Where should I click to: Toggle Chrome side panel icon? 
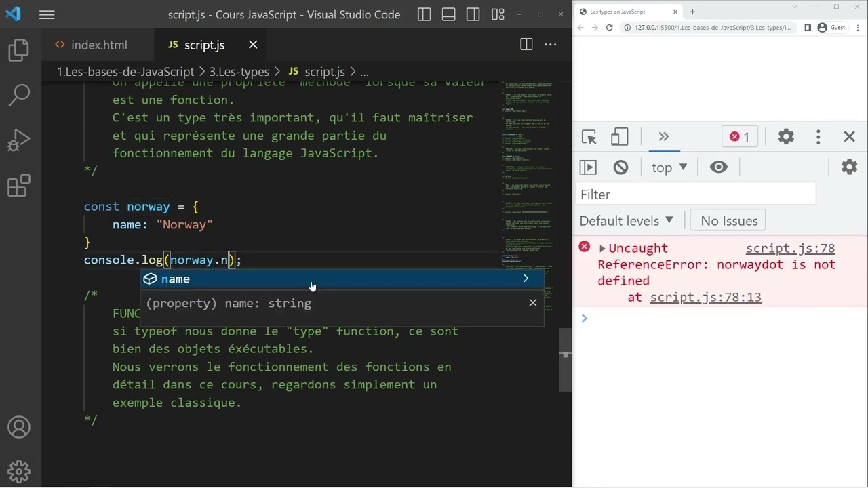808,28
